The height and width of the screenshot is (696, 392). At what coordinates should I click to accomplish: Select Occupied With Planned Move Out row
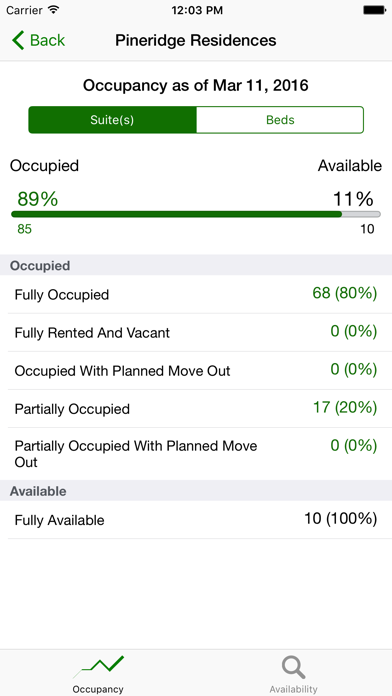pos(196,371)
